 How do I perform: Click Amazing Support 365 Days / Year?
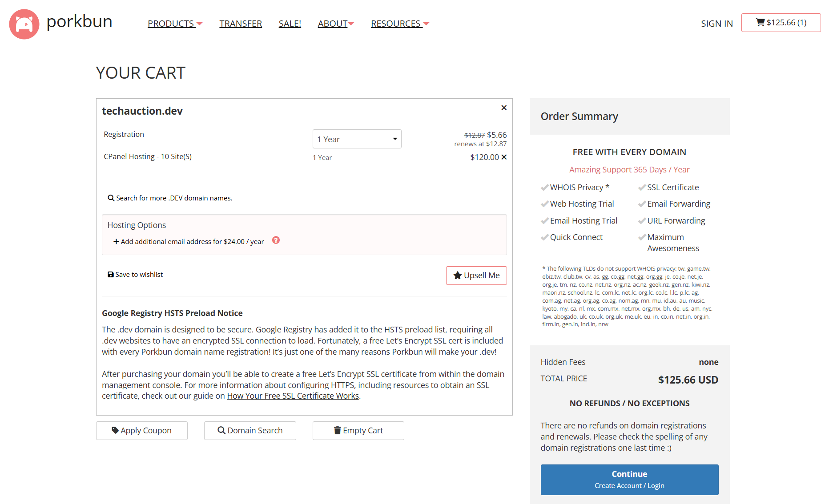(x=629, y=169)
